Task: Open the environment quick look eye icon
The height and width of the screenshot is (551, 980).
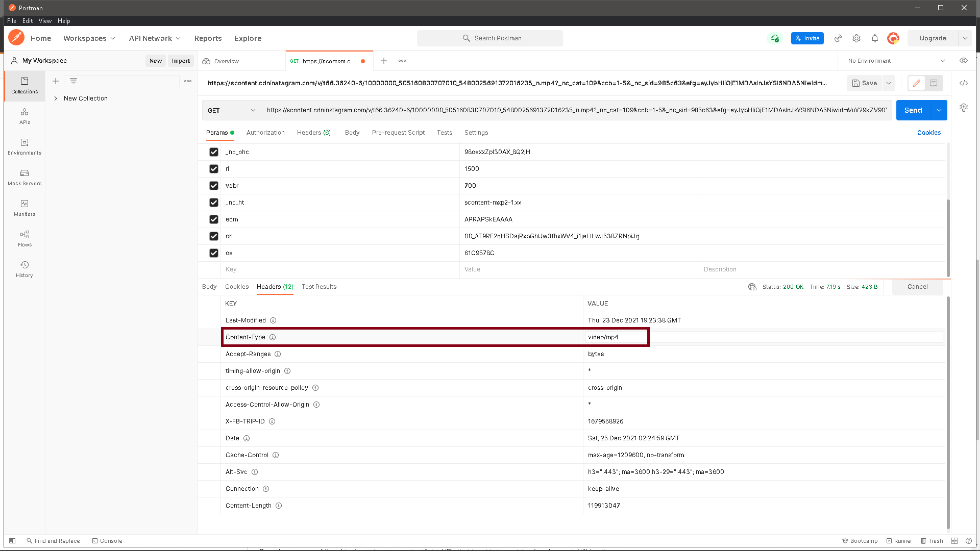Action: coord(964,61)
